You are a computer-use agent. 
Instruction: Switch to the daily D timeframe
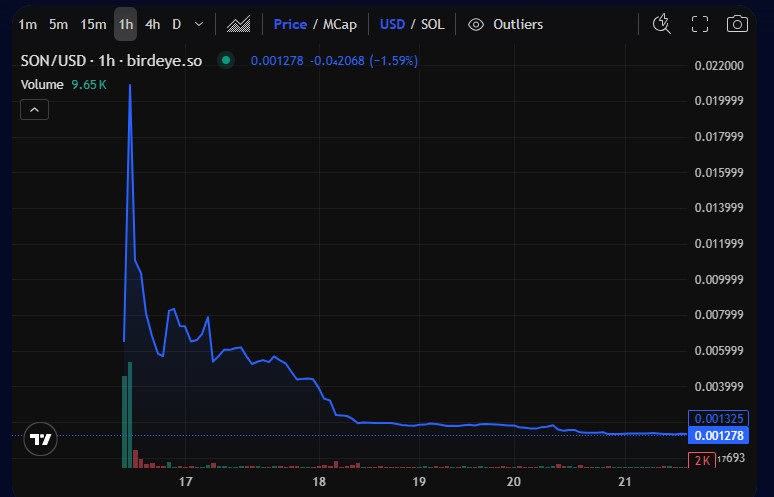tap(177, 24)
